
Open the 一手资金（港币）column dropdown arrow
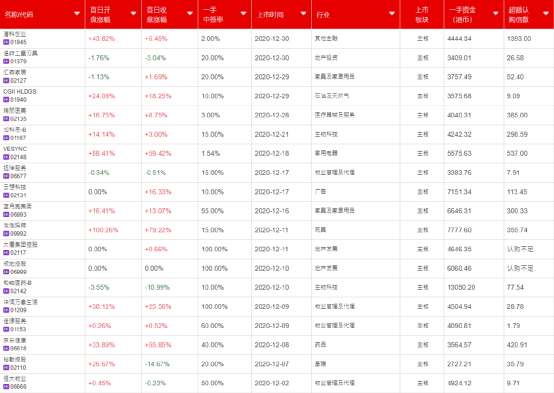[x=495, y=14]
